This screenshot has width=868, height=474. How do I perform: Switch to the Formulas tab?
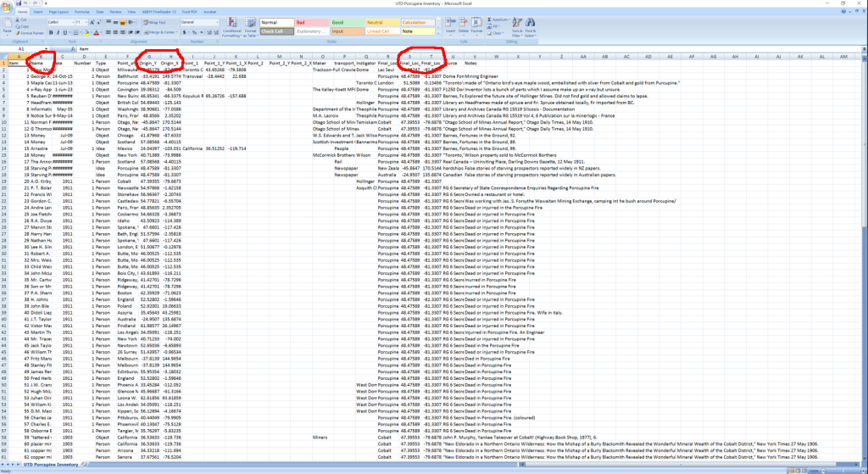[x=82, y=12]
